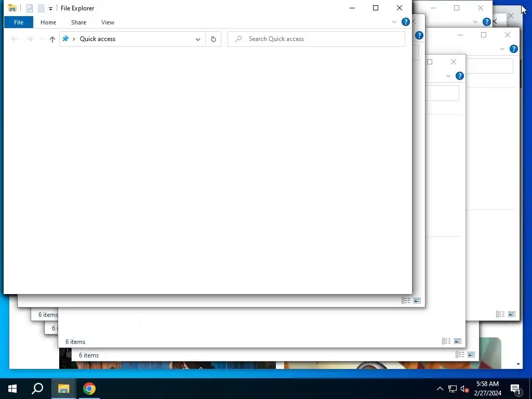Click "6 items" in the bottommost status bar
This screenshot has width=532, height=399.
pos(89,355)
